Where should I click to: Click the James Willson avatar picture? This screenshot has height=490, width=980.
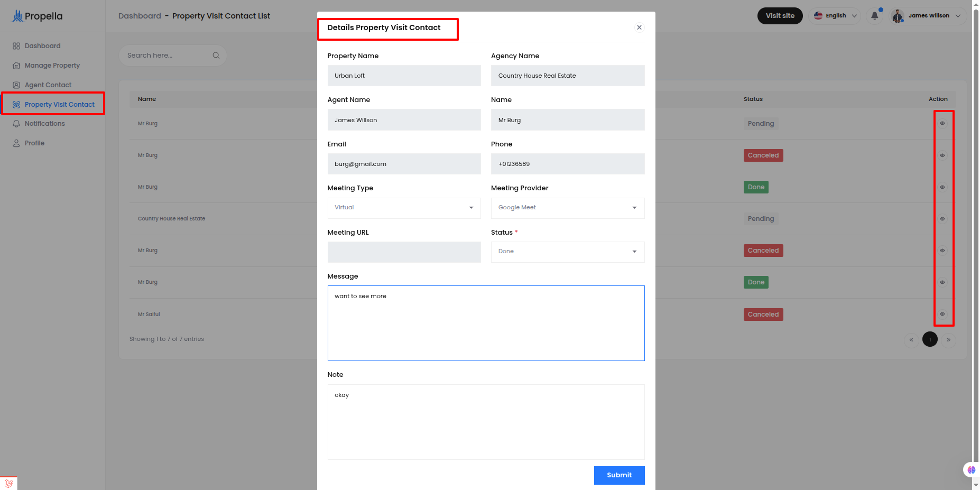tap(898, 16)
